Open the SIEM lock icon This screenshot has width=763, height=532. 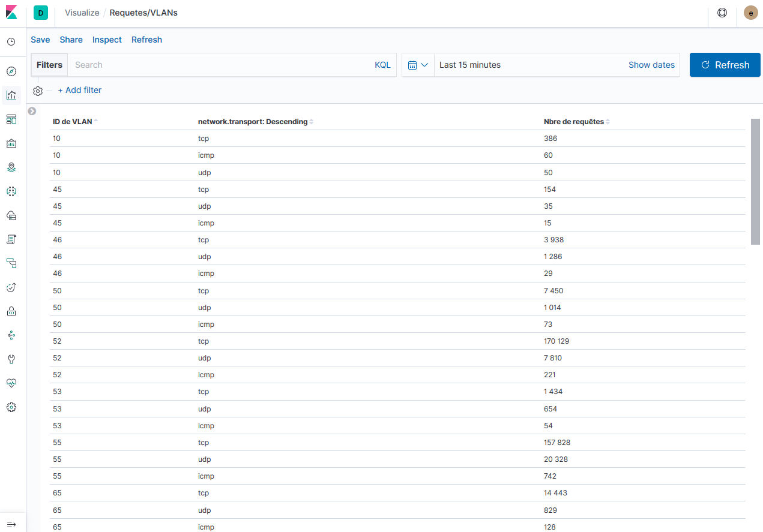11,311
